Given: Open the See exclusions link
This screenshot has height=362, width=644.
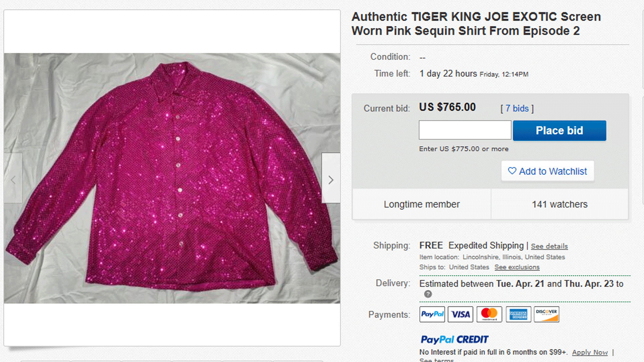Looking at the screenshot, I should pyautogui.click(x=517, y=267).
